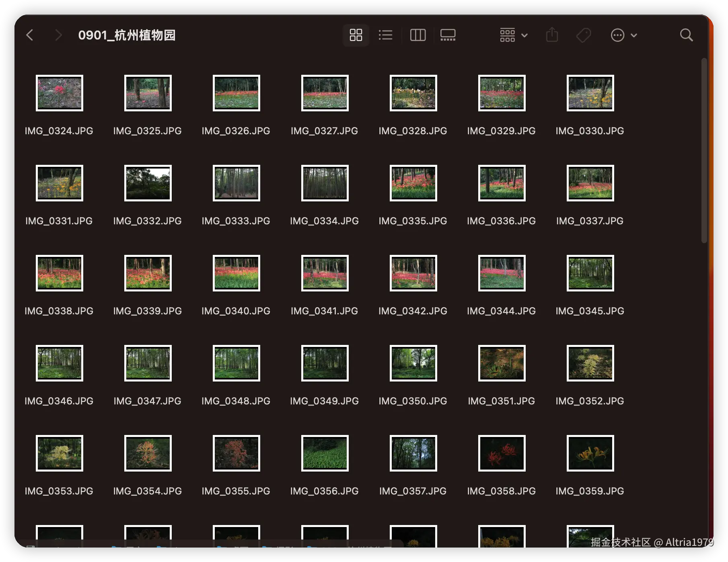
Task: Switch to list view
Action: click(386, 35)
